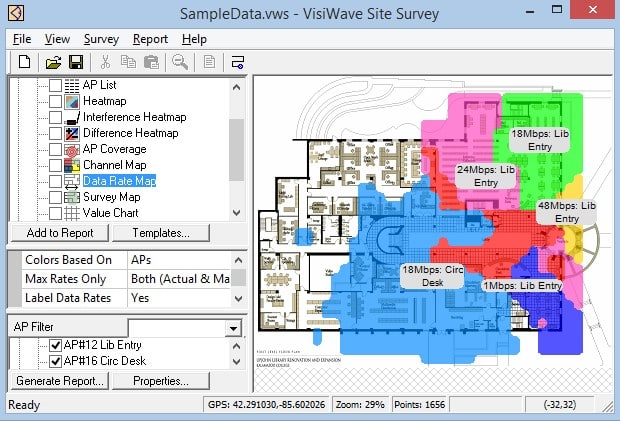Click the properties grid down arrow
Viewport: 620px width, 421px height.
click(238, 298)
